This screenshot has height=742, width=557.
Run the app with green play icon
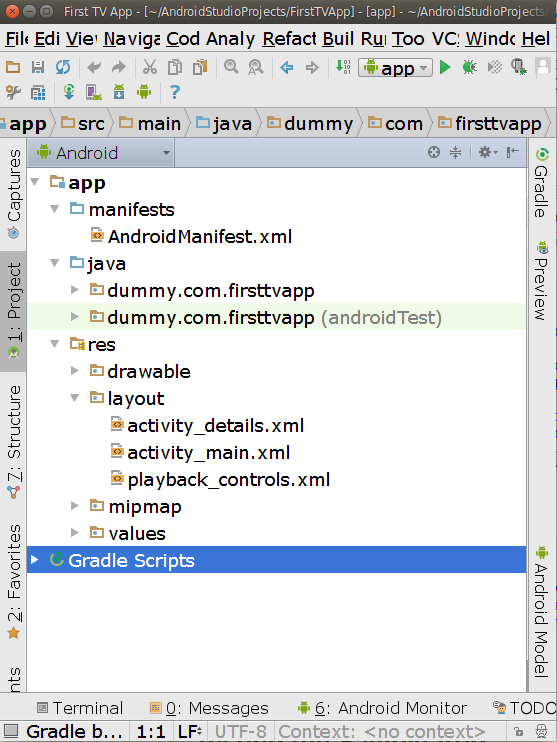tap(445, 67)
